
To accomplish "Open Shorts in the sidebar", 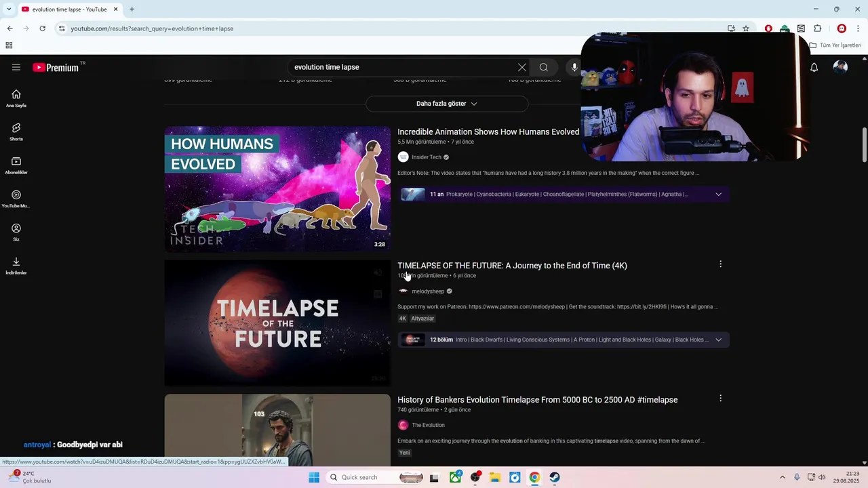I will [x=16, y=131].
